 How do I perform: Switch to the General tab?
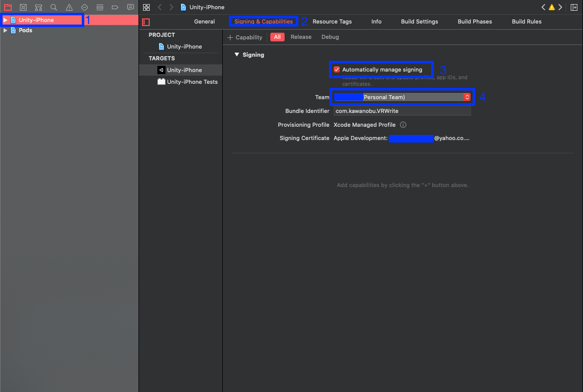point(204,21)
